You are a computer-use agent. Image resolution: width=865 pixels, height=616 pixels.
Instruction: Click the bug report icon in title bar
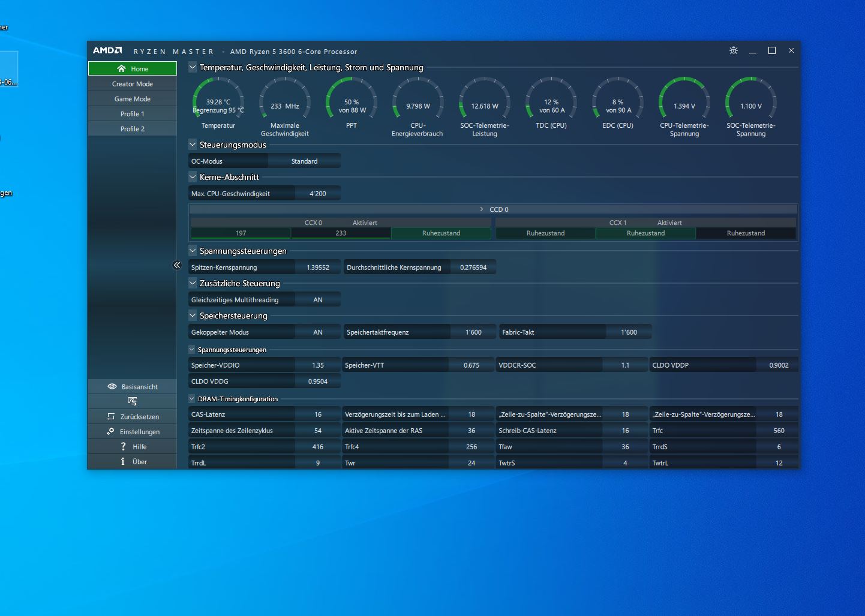(733, 50)
